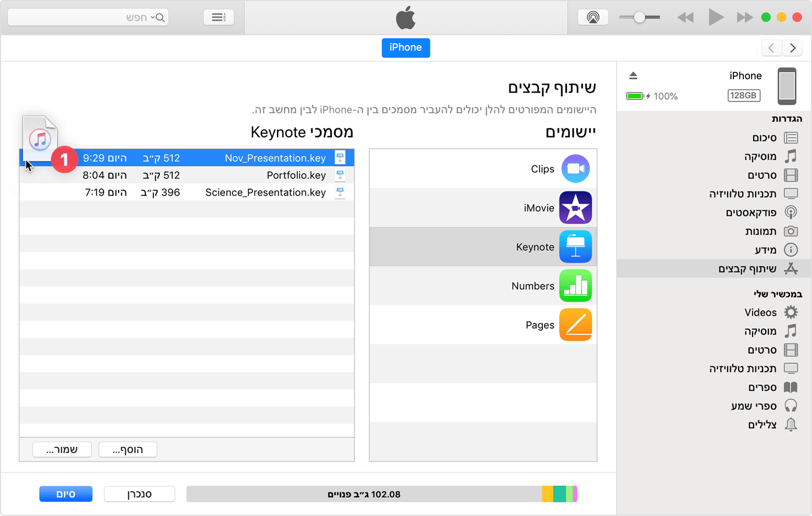
Task: Go back with the left chevron
Action: point(771,48)
